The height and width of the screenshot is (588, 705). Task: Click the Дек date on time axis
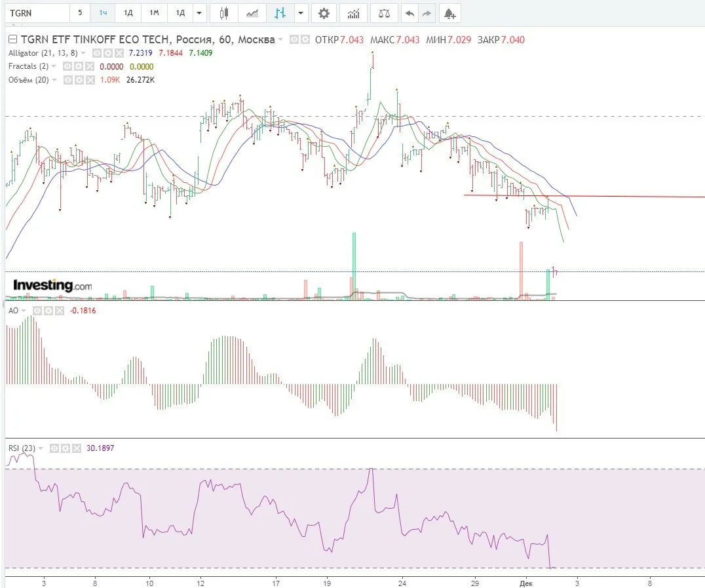coord(525,583)
